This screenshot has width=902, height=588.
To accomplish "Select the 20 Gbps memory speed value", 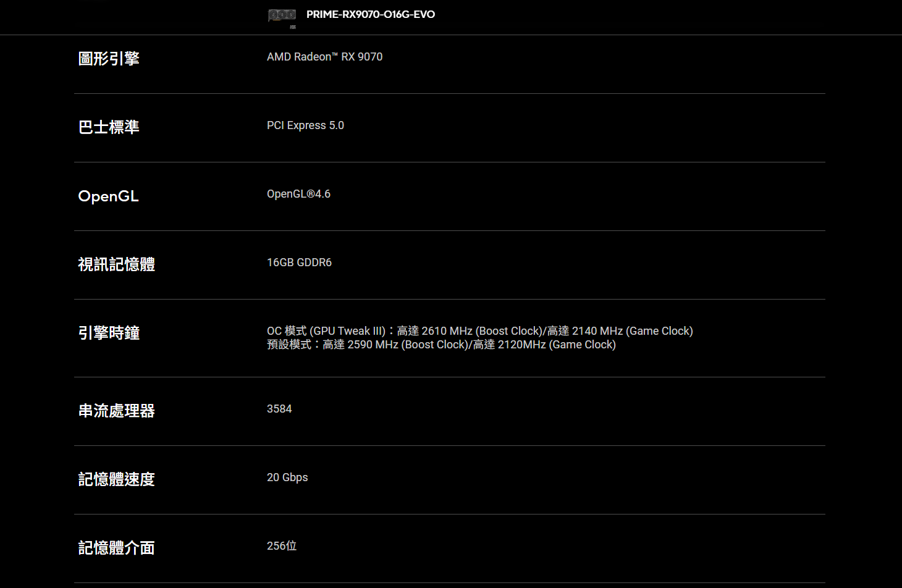I will click(287, 477).
